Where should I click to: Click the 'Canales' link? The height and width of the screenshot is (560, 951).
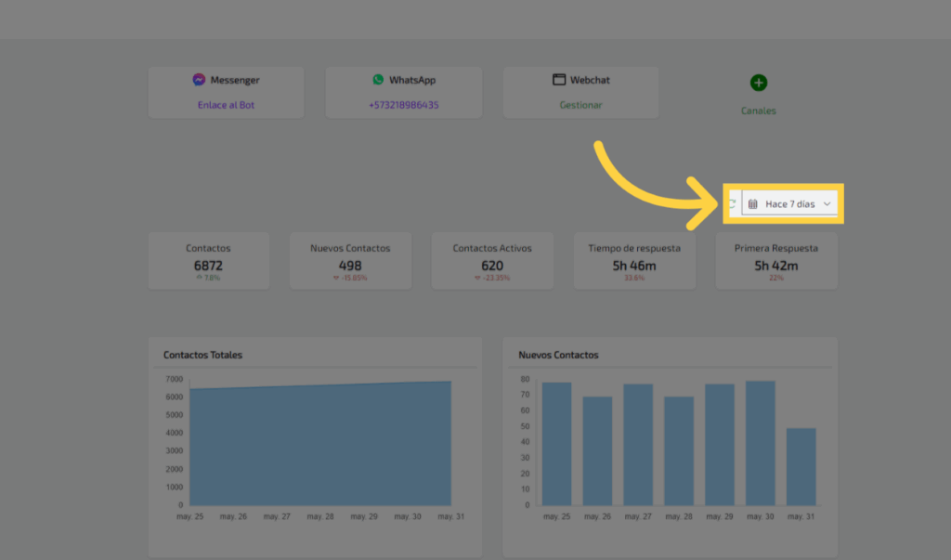[758, 111]
